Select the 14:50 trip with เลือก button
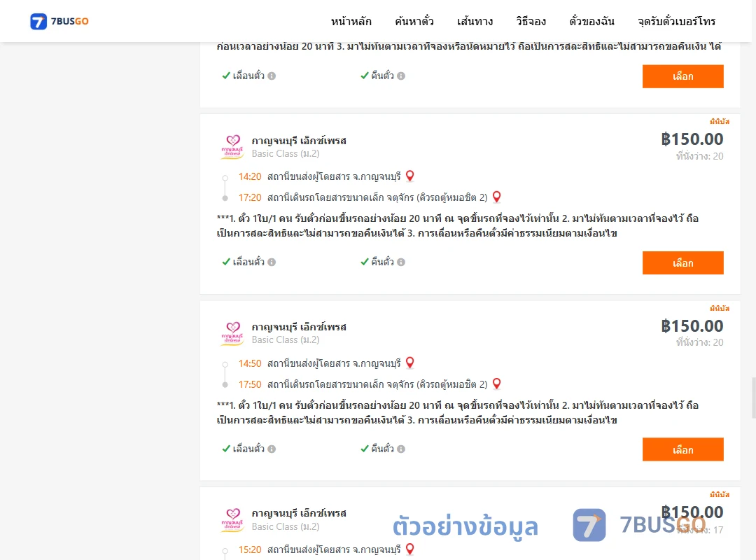 click(682, 449)
